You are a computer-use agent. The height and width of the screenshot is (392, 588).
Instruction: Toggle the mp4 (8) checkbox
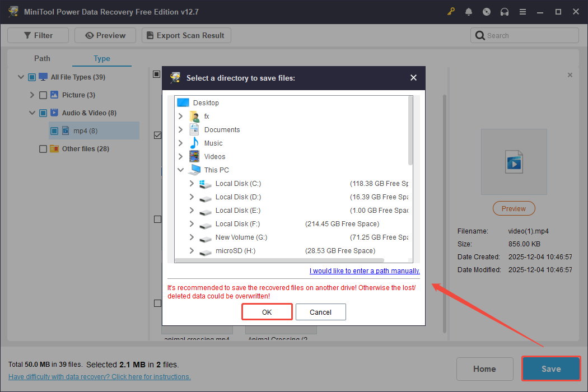pos(54,130)
